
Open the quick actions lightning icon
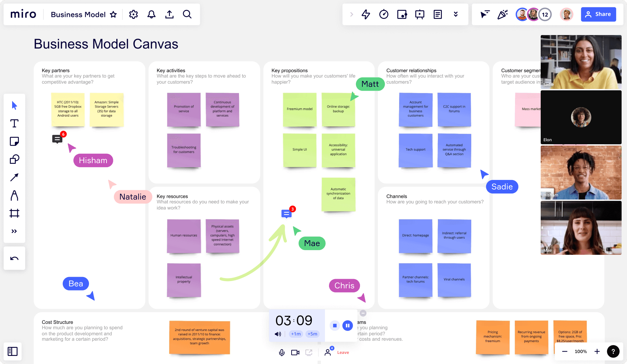tap(365, 14)
